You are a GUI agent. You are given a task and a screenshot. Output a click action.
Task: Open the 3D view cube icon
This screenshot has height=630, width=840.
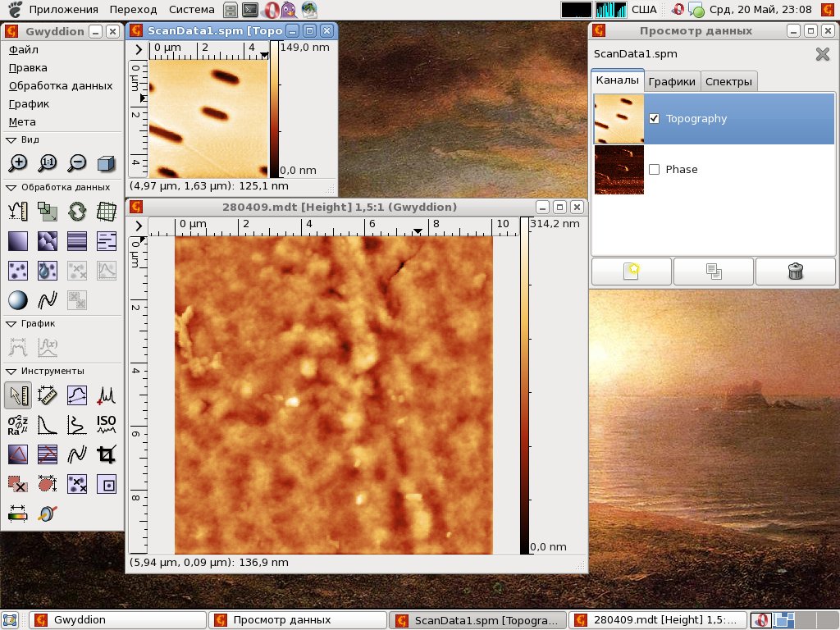106,163
